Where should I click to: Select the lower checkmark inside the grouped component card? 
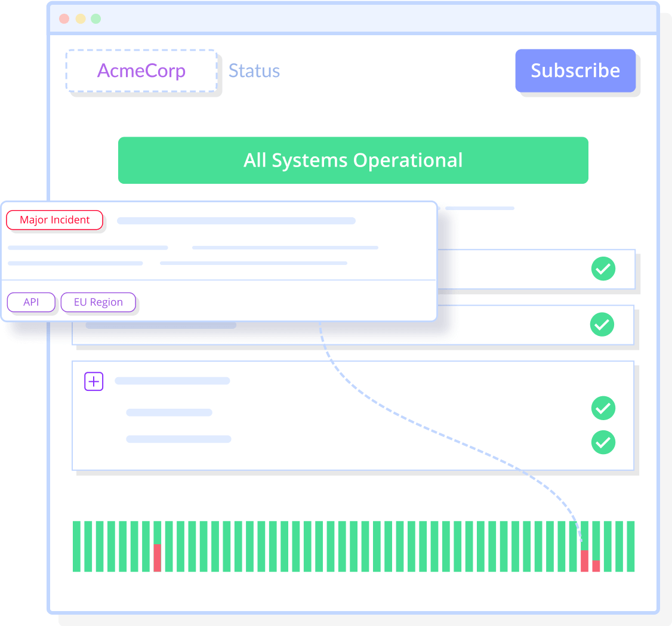(x=603, y=442)
